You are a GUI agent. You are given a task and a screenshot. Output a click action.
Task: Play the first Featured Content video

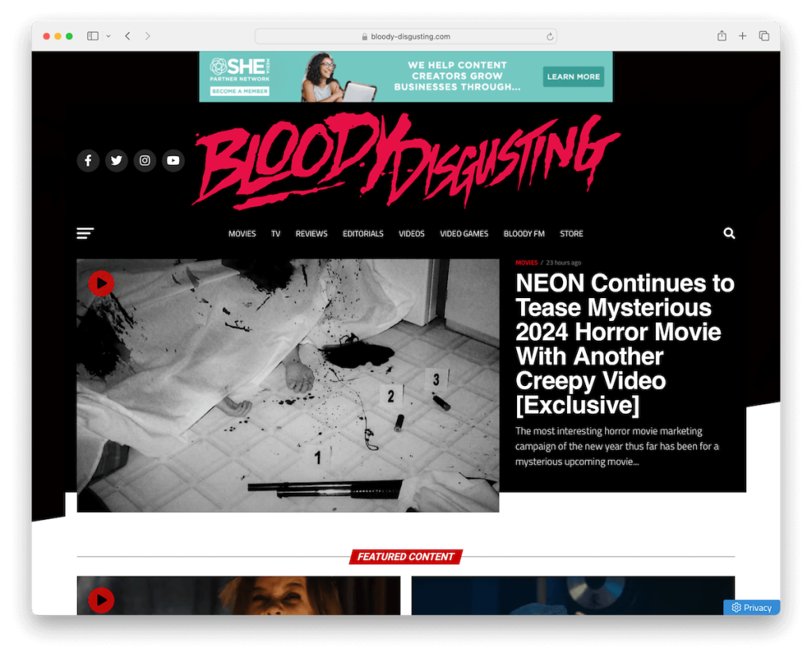pyautogui.click(x=101, y=600)
